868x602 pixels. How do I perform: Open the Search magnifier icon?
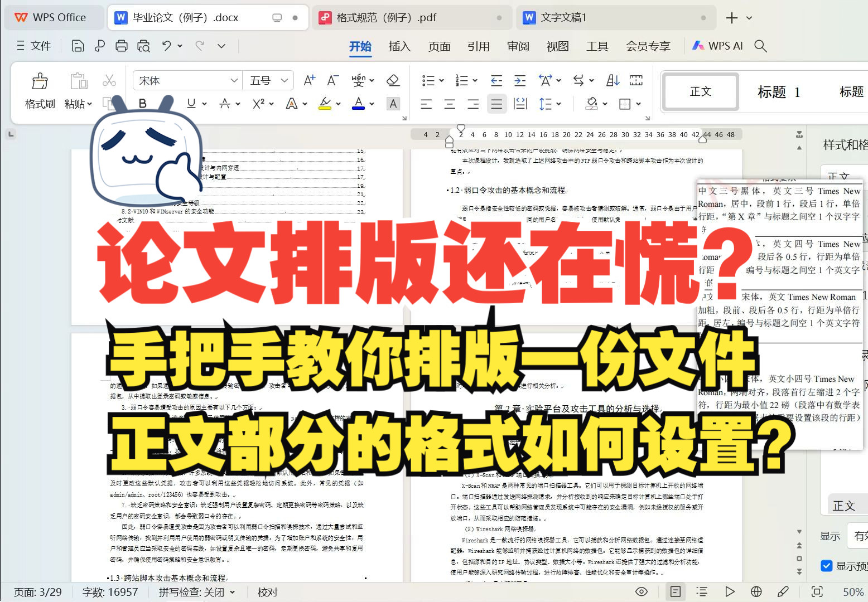(760, 46)
